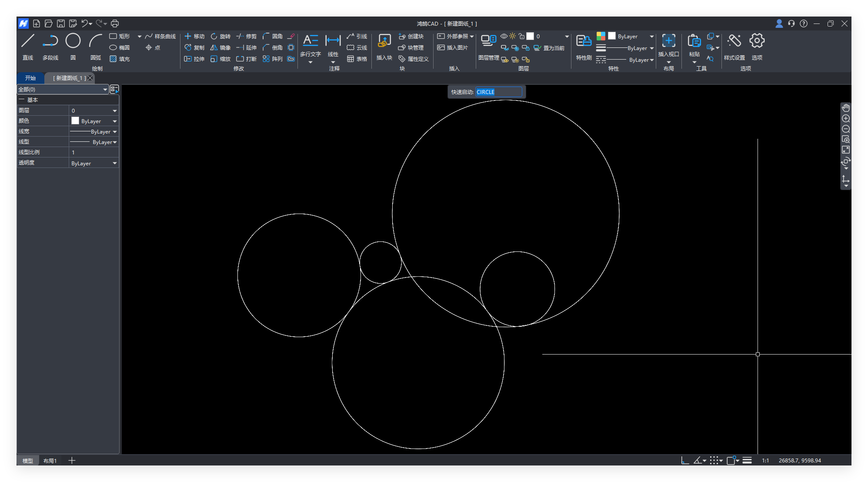Toggle lineweight display in status bar
Image resolution: width=868 pixels, height=482 pixels.
point(747,461)
